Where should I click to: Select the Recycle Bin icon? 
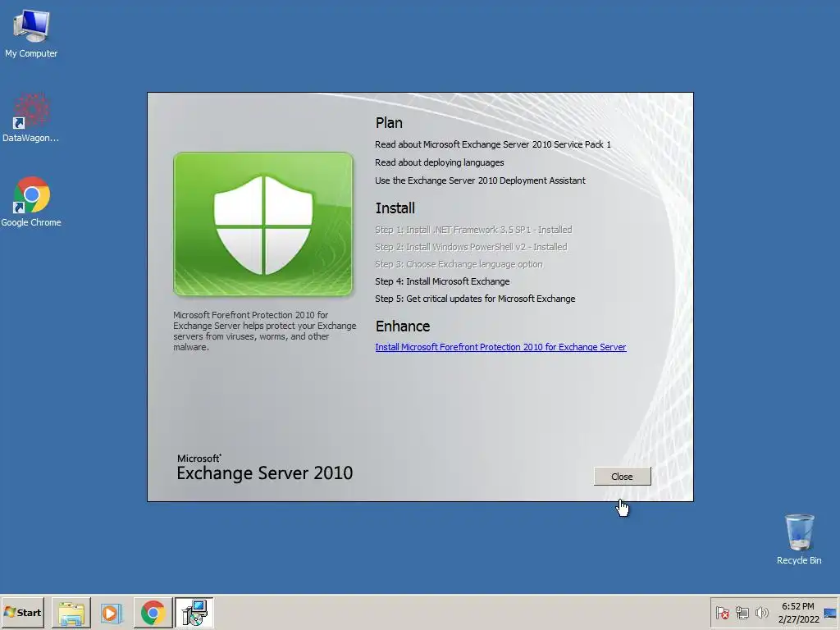pyautogui.click(x=799, y=540)
